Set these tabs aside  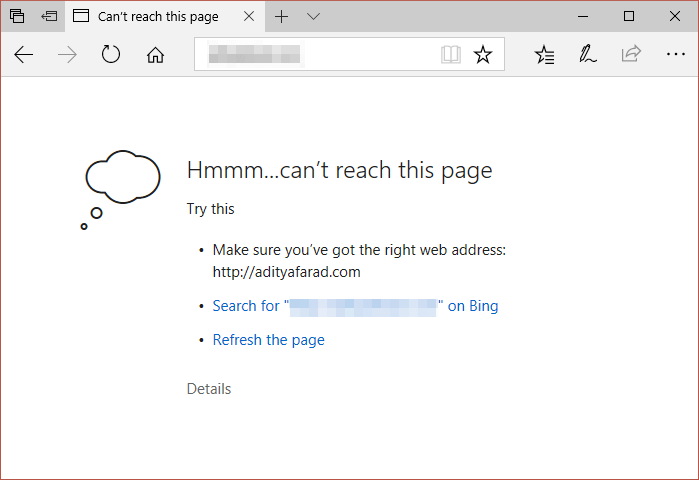click(49, 16)
